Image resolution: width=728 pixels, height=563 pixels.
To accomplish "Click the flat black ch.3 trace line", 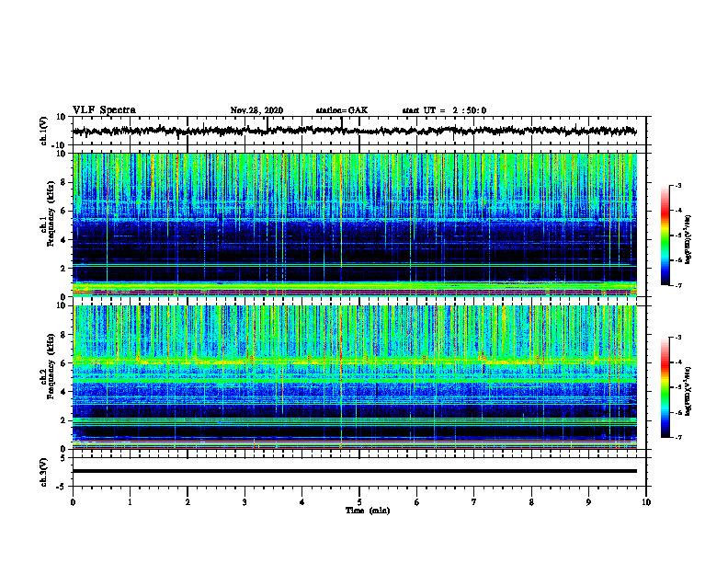I will click(x=355, y=471).
